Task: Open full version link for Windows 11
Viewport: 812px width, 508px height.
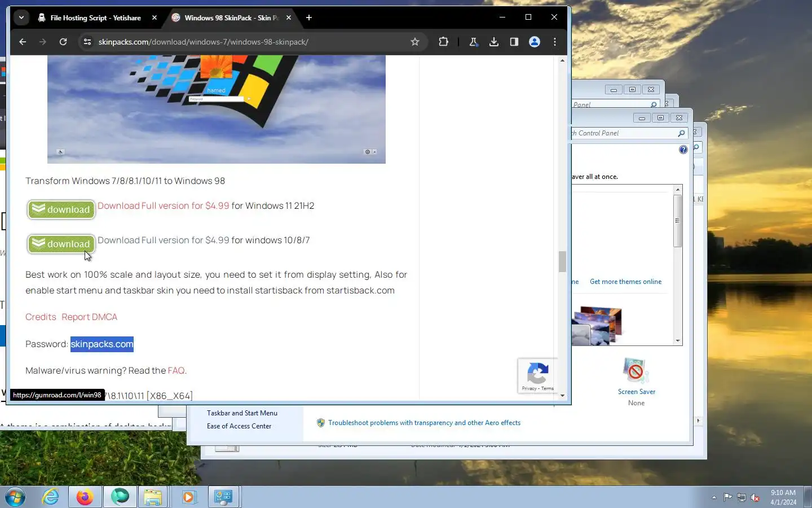Action: tap(164, 206)
